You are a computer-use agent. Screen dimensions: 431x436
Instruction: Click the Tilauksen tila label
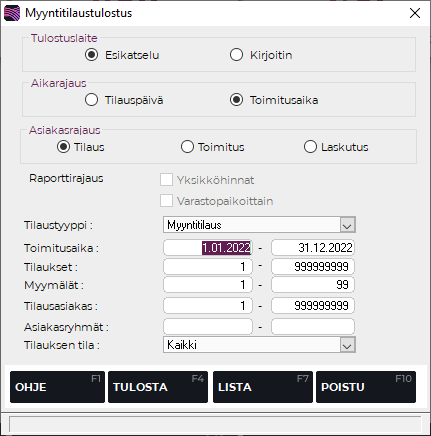coord(62,345)
